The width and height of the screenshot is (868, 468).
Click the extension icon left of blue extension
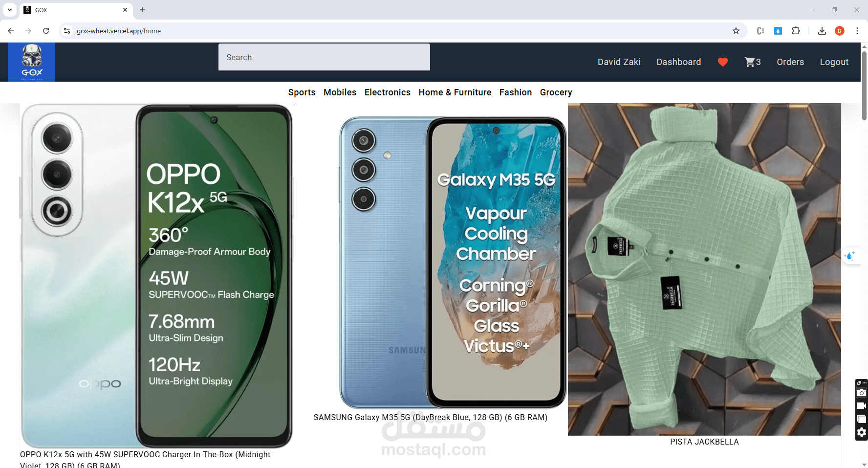[760, 31]
